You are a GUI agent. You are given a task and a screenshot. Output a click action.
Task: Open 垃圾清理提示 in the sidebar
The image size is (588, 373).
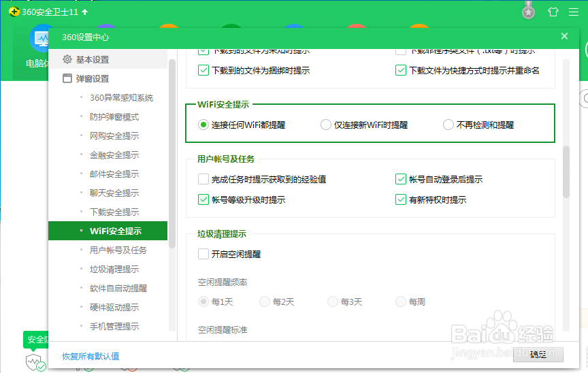pos(114,269)
